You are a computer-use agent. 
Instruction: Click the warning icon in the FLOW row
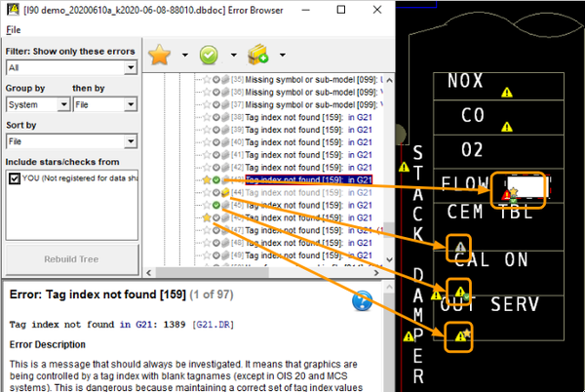(507, 194)
